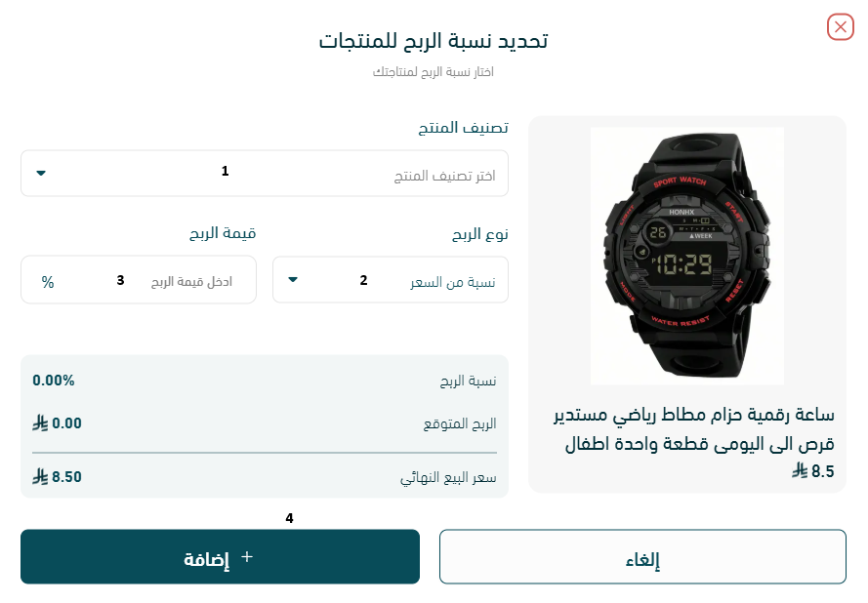Click the dialog heading تحديد نسبة الربح للمنتجات
The image size is (868, 603).
(x=434, y=40)
